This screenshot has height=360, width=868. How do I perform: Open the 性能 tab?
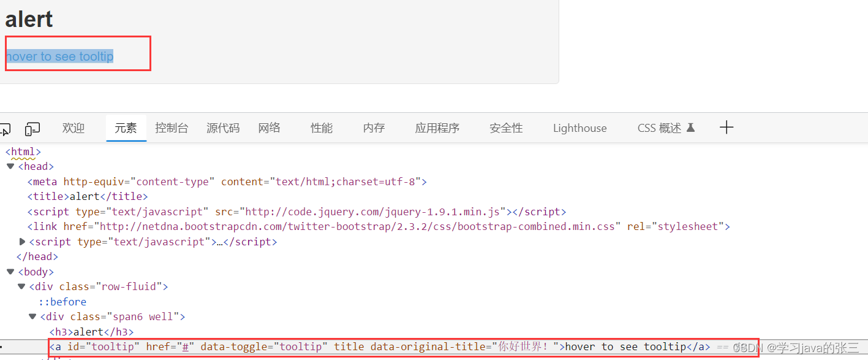pos(322,128)
